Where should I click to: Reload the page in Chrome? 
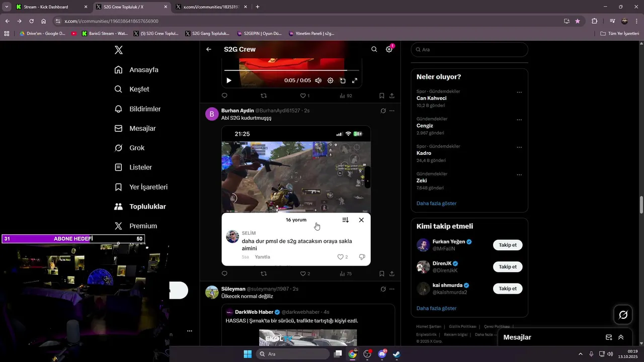pyautogui.click(x=31, y=21)
